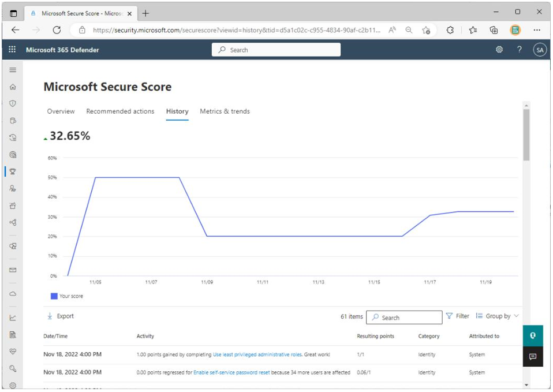
Task: View site information lock icon
Action: (x=82, y=30)
